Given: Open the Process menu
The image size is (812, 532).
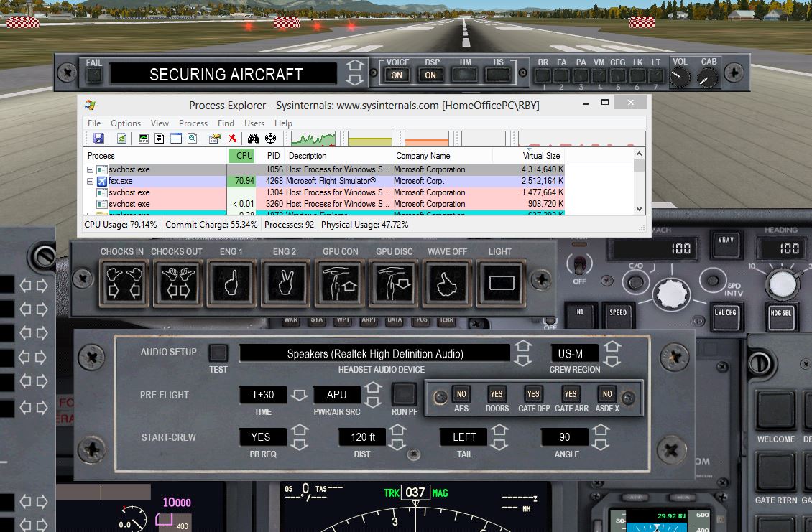Looking at the screenshot, I should [193, 123].
